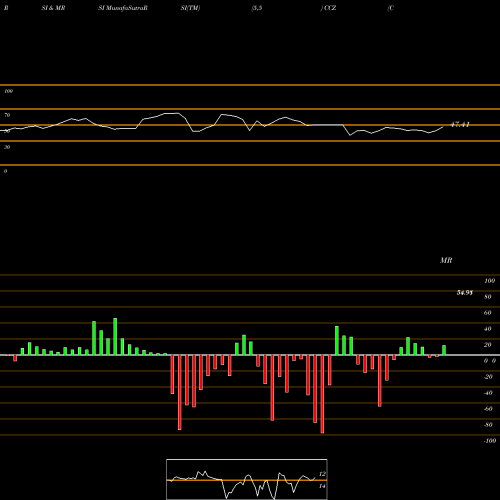Open the mini overview chart thumbnail
This screenshot has height=500, width=500.
coord(247,479)
